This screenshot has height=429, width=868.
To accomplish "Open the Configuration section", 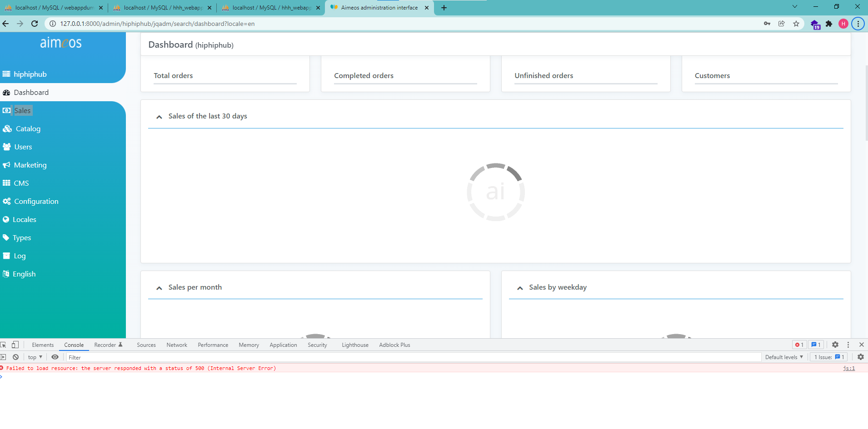I will [x=36, y=201].
